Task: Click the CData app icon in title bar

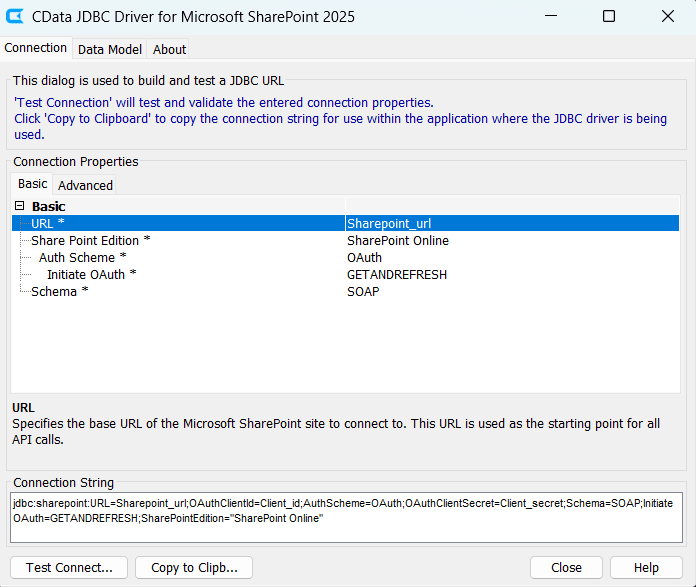Action: point(16,17)
